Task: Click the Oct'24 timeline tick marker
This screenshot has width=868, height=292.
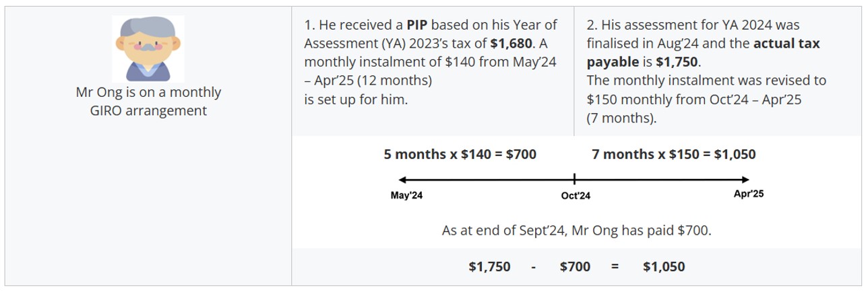Action: (x=575, y=180)
